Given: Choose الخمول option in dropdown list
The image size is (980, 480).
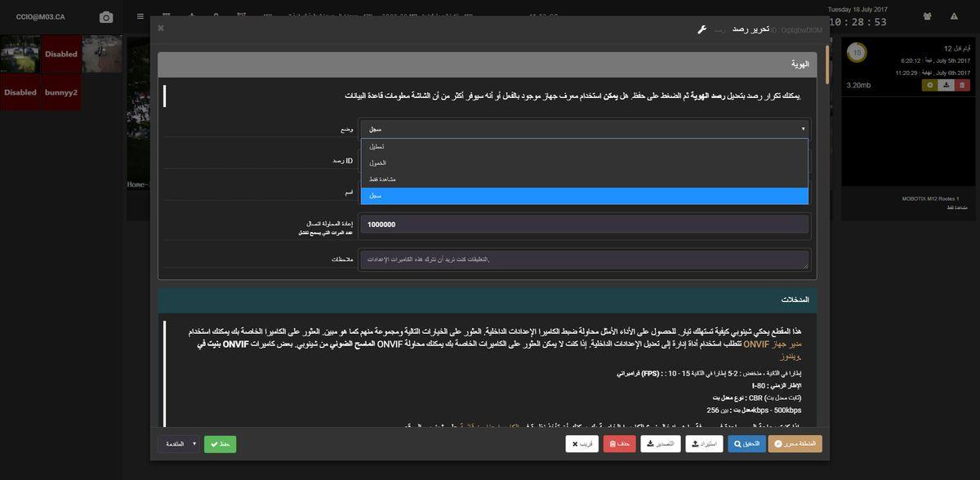Looking at the screenshot, I should tap(585, 162).
